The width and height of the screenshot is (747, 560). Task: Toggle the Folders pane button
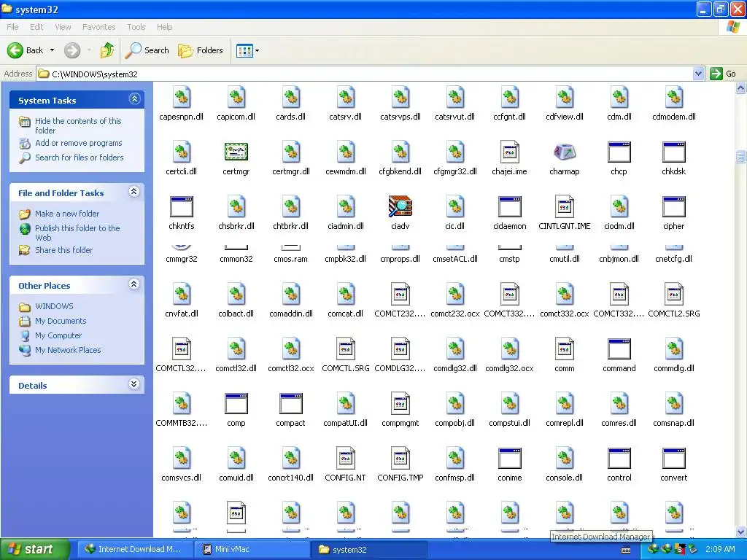point(201,50)
